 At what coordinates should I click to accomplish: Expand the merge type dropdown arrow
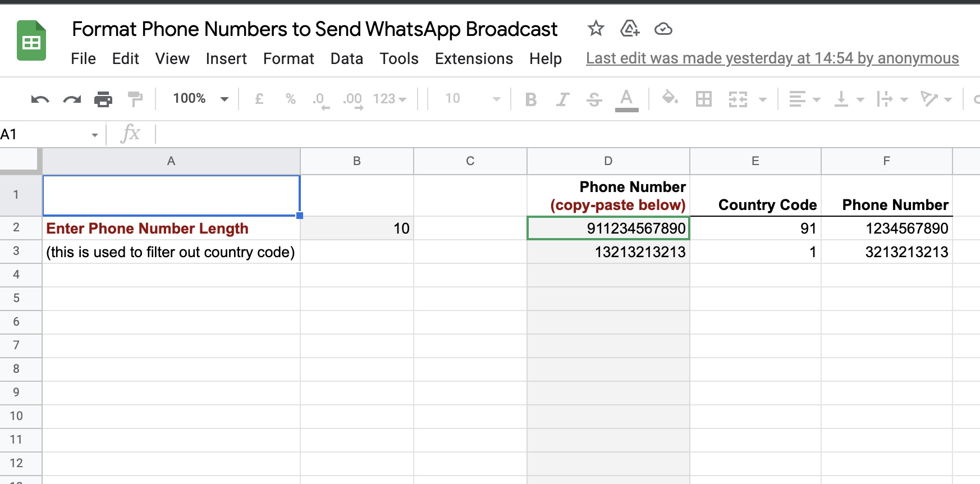pyautogui.click(x=763, y=100)
